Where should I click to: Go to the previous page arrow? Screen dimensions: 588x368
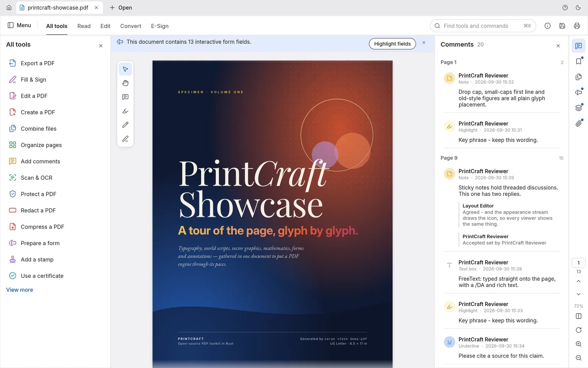578,281
